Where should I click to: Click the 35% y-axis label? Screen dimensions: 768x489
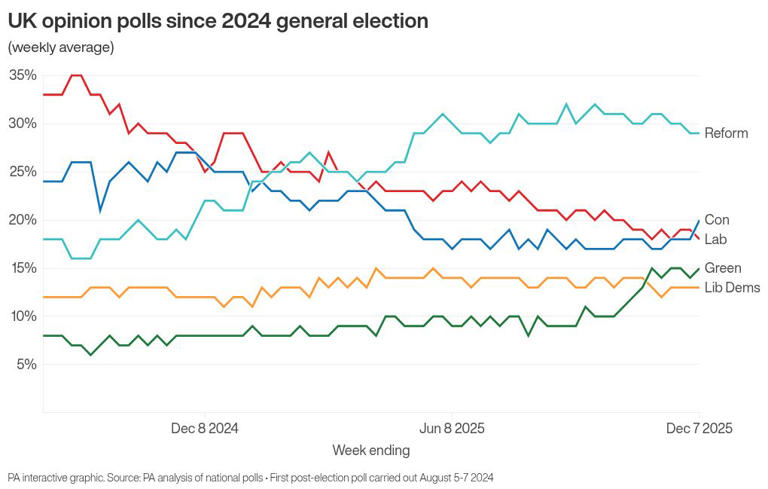pyautogui.click(x=22, y=75)
